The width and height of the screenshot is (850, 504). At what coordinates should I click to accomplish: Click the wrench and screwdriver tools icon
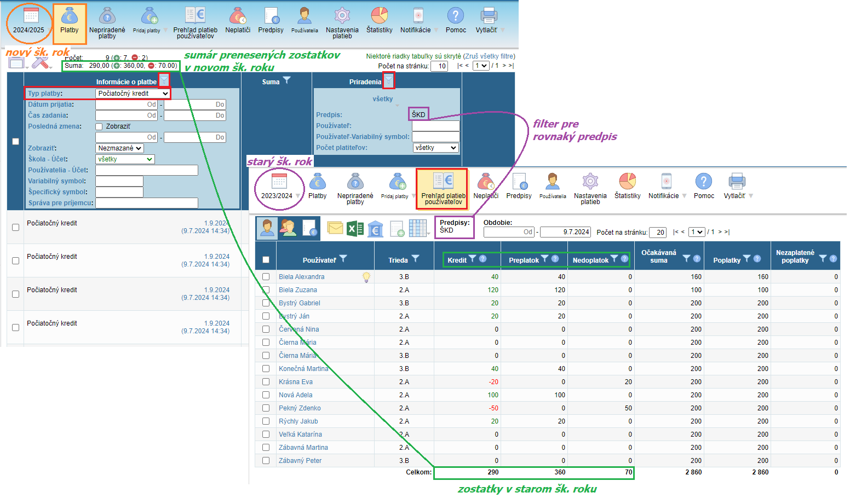point(40,63)
